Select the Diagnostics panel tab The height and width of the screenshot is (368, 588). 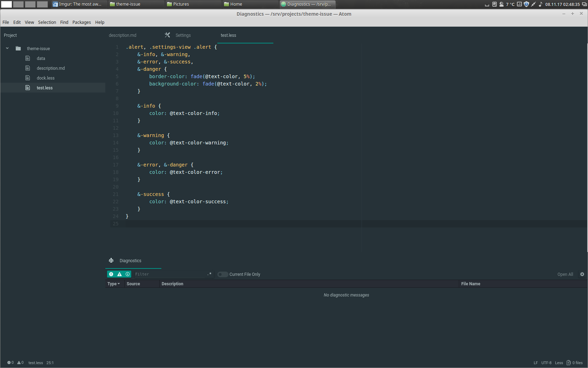pyautogui.click(x=133, y=261)
